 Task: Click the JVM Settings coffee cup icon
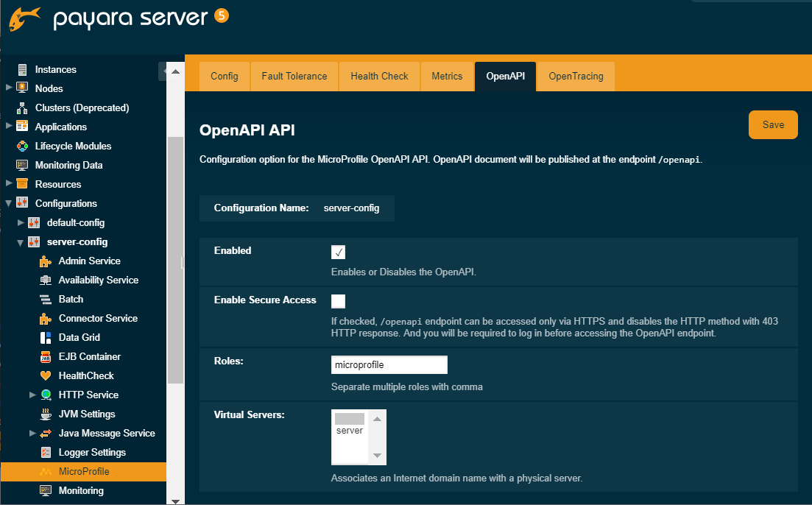[x=46, y=414]
